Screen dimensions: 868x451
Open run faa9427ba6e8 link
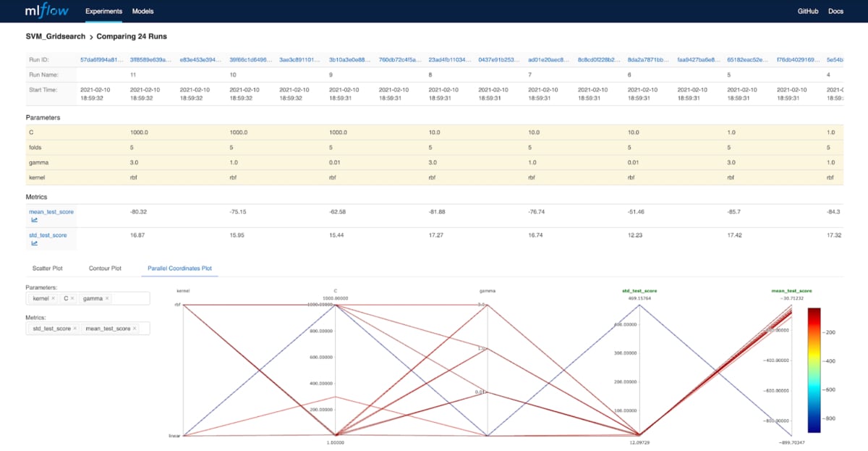tap(699, 60)
